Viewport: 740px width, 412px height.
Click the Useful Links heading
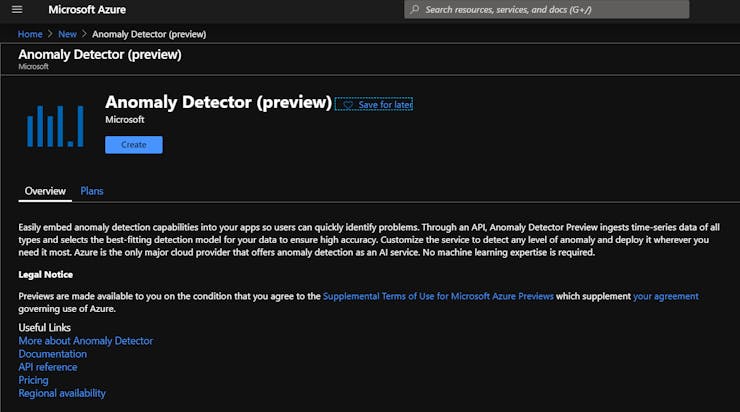(44, 328)
